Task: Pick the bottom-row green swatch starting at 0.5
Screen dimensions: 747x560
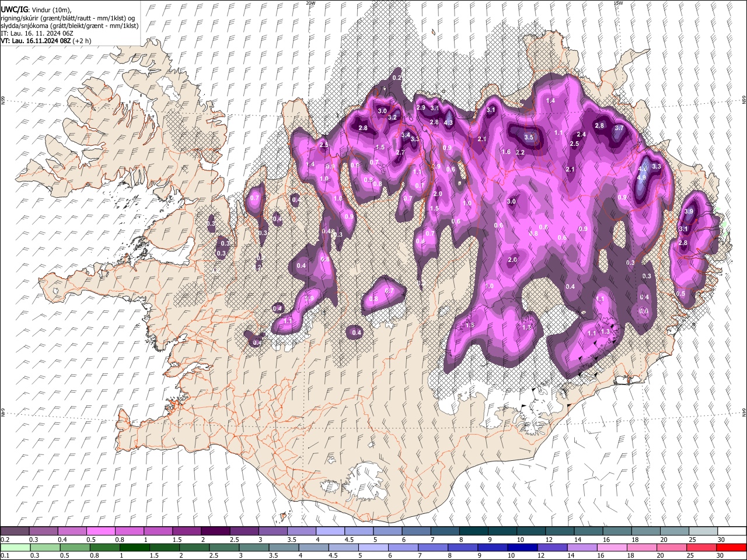Action: (x=75, y=547)
